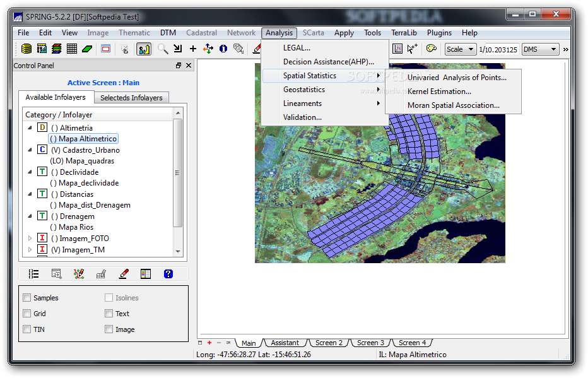Select LEGAL... from Analysis menu
The width and height of the screenshot is (588, 378).
coord(325,48)
